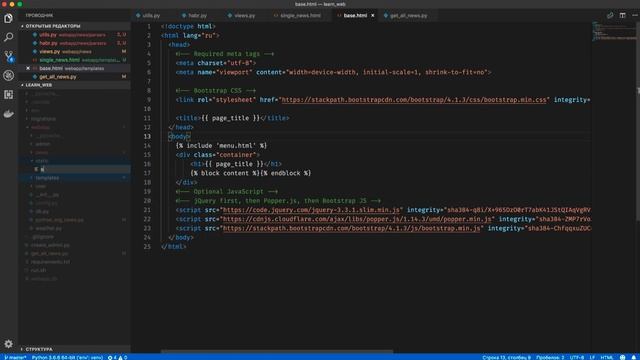This screenshot has height=360, width=640.
Task: Click the code minimap preview
Action: pos(614,31)
